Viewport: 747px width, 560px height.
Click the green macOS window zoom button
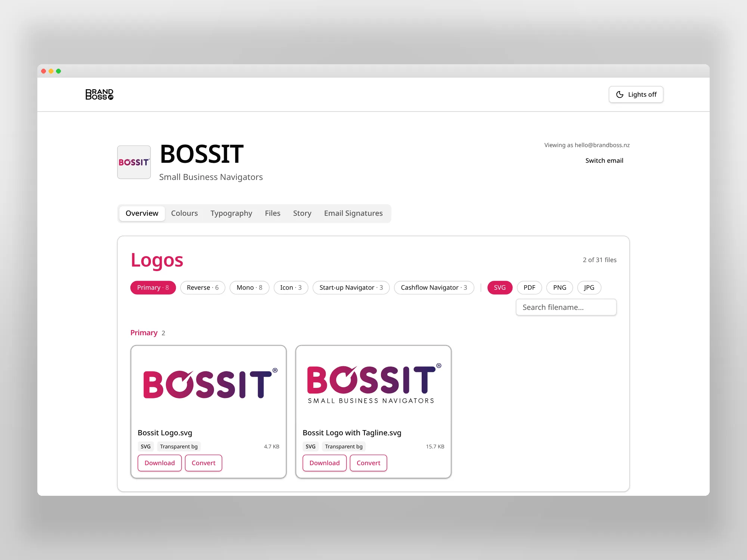click(x=59, y=71)
